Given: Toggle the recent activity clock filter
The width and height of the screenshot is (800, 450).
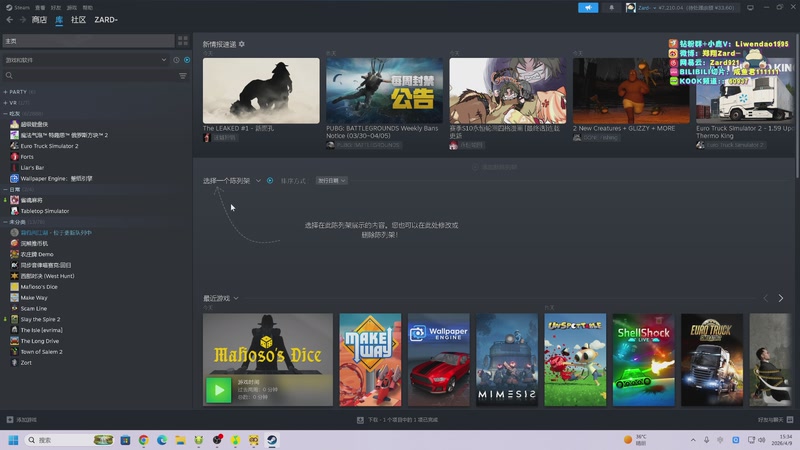Looking at the screenshot, I should tap(176, 60).
